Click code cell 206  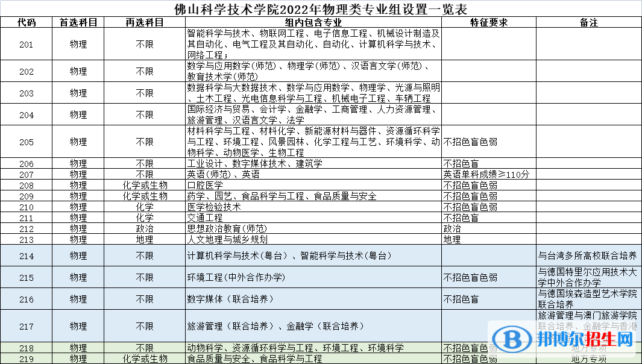tap(26, 164)
